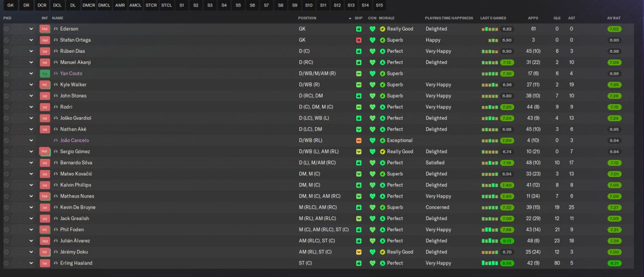This screenshot has width=644, height=277.
Task: Tick the picked checkbox for Erling Haaland
Action: tap(6, 263)
